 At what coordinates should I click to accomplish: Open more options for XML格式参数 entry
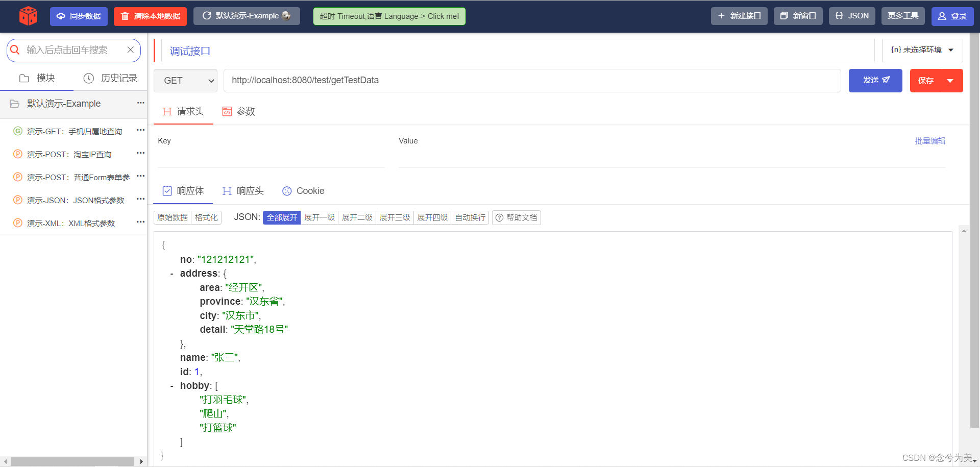[x=141, y=222]
